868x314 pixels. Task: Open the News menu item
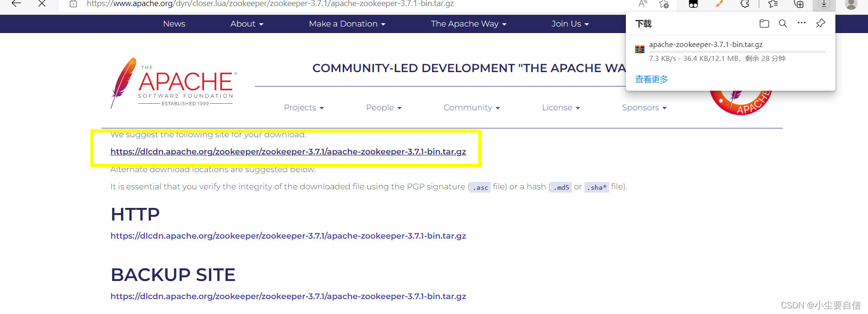tap(174, 24)
